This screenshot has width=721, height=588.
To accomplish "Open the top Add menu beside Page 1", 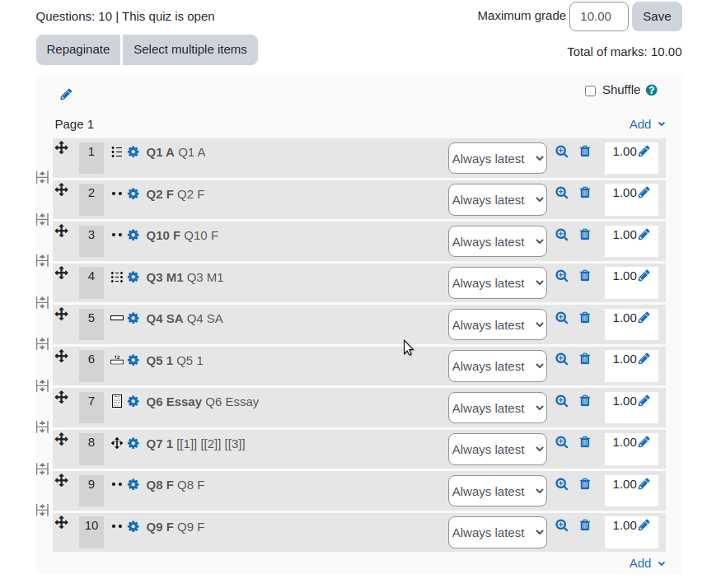I will [647, 124].
